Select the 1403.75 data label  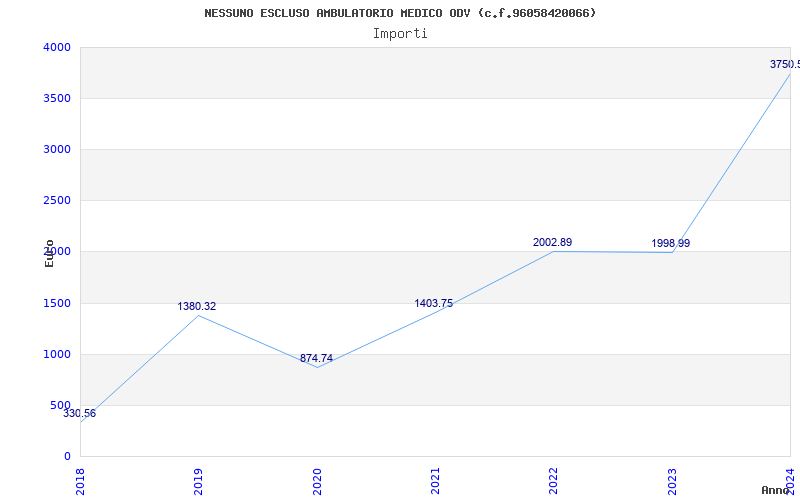[434, 303]
